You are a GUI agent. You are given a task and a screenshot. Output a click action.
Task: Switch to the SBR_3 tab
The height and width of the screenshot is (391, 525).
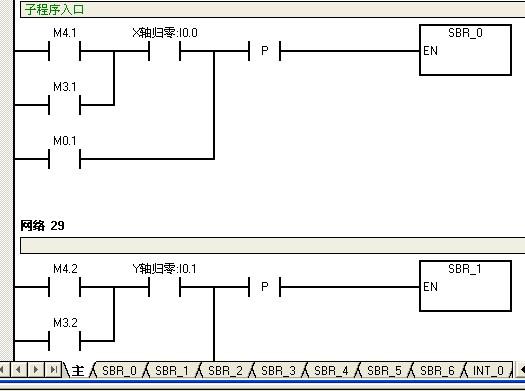(278, 371)
